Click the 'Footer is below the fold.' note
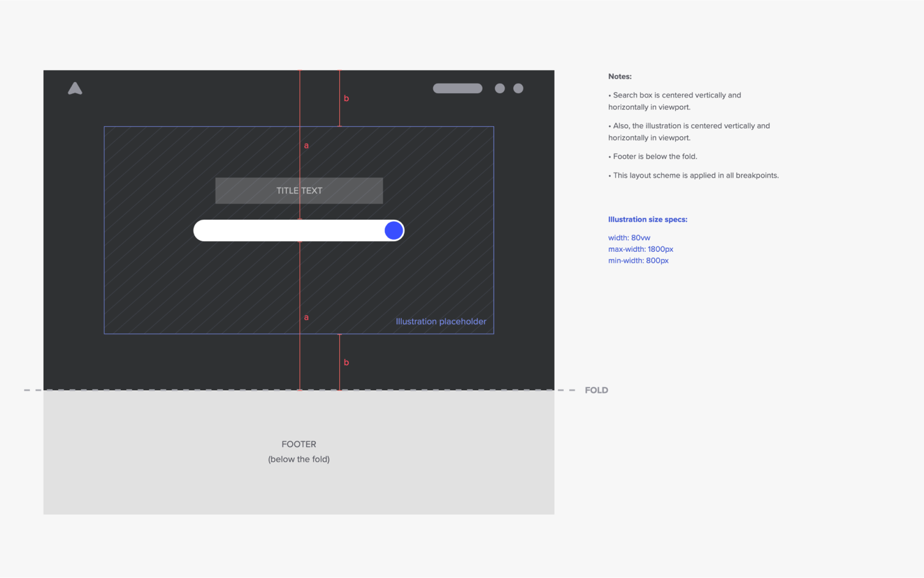 click(653, 156)
